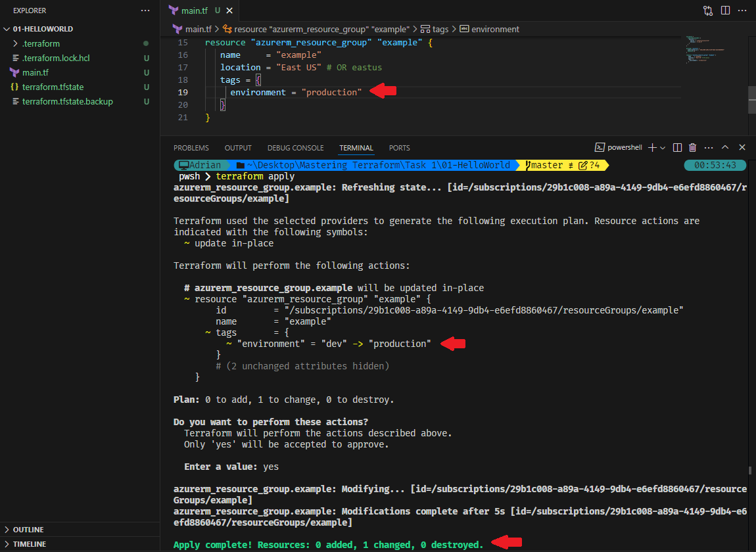Click the Adrian prompt segment
Image resolution: width=756 pixels, height=552 pixels.
200,166
